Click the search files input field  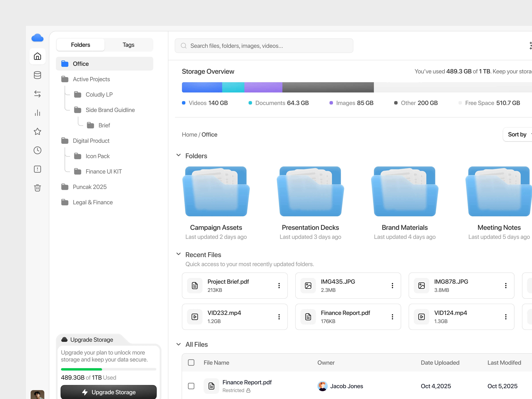pyautogui.click(x=264, y=46)
